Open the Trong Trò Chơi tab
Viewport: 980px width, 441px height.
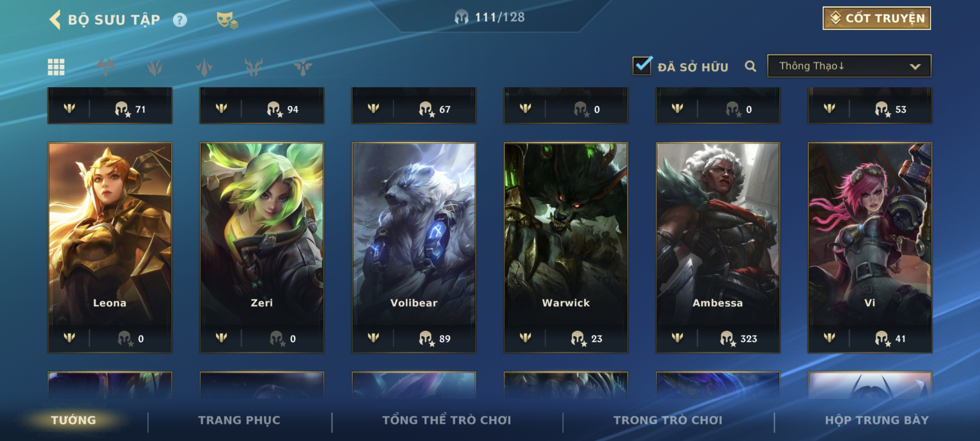pos(668,420)
